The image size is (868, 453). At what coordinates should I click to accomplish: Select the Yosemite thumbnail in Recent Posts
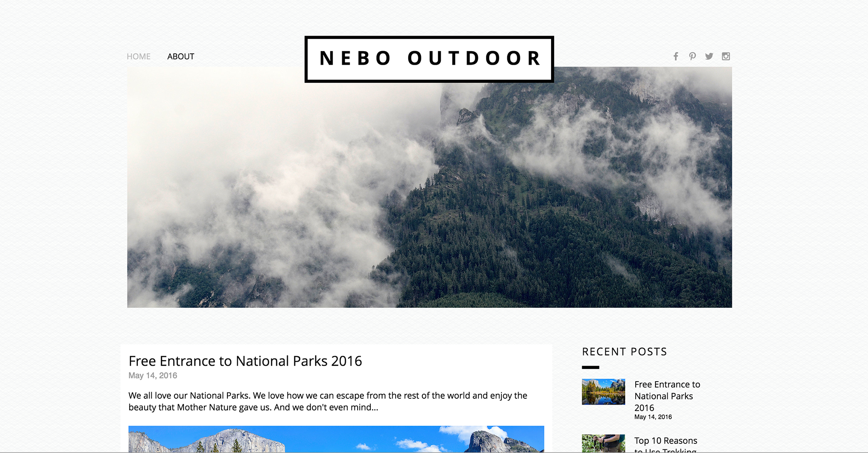pos(603,392)
